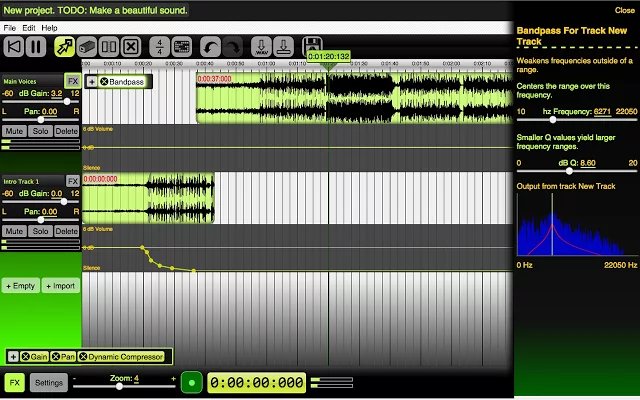Open the Help menu

tap(49, 28)
